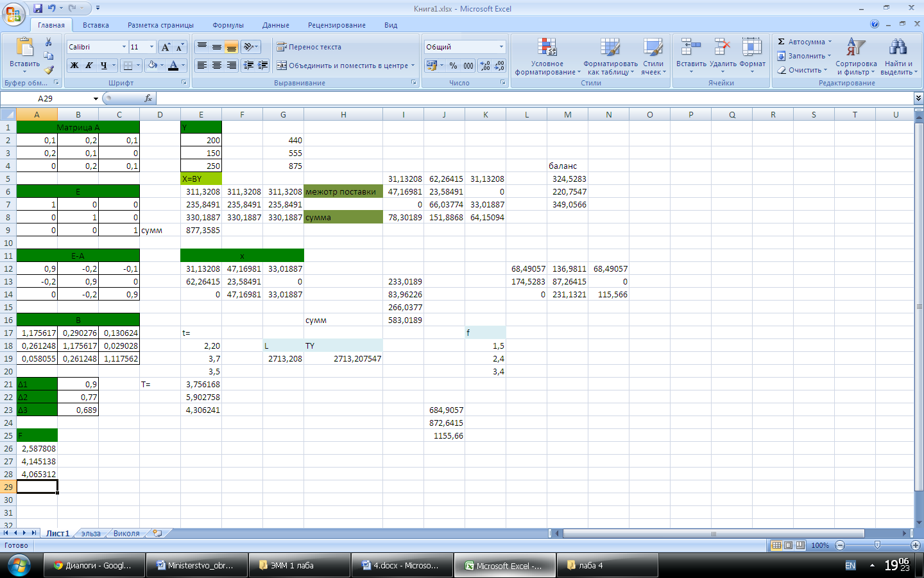Align text left
This screenshot has height=578, width=924.
click(x=201, y=66)
